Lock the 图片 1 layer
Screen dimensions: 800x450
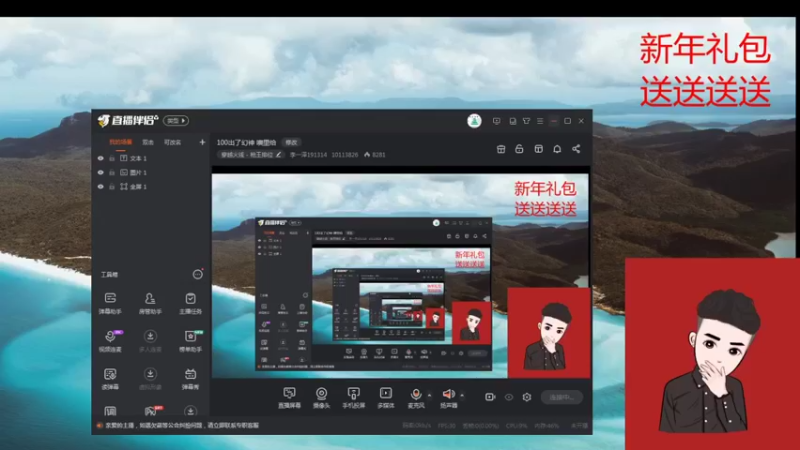pyautogui.click(x=112, y=172)
